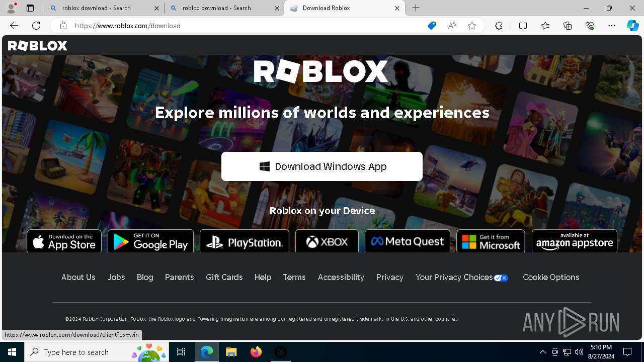Open the Help footer link
This screenshot has width=644, height=362.
(263, 277)
